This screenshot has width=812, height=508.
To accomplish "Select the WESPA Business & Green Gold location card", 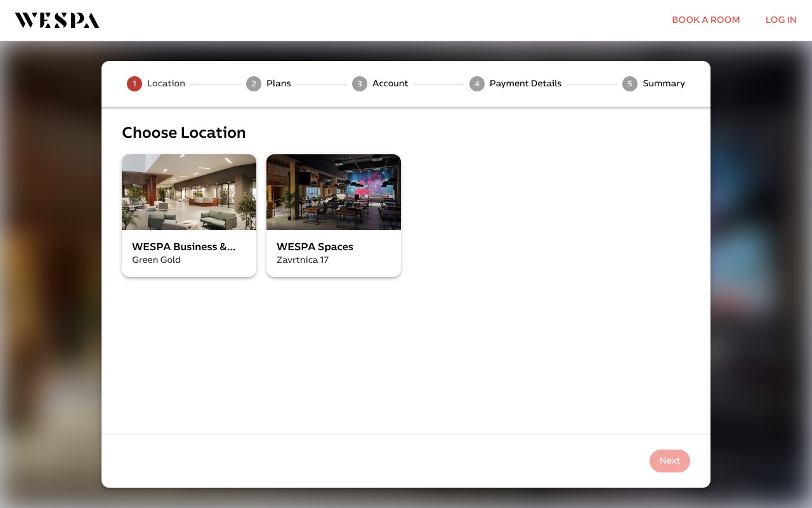I will pos(188,215).
